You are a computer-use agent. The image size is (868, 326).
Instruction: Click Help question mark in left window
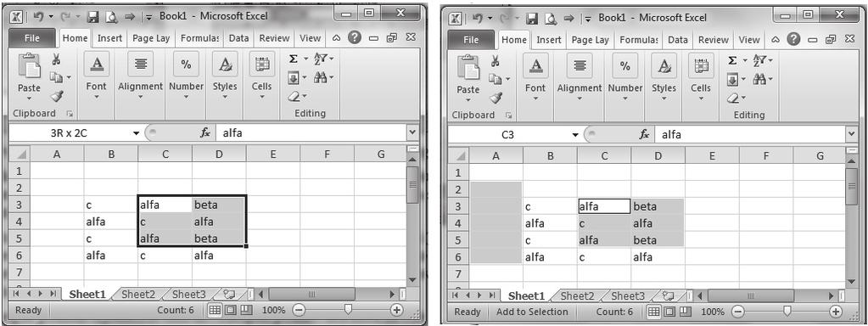[x=355, y=37]
